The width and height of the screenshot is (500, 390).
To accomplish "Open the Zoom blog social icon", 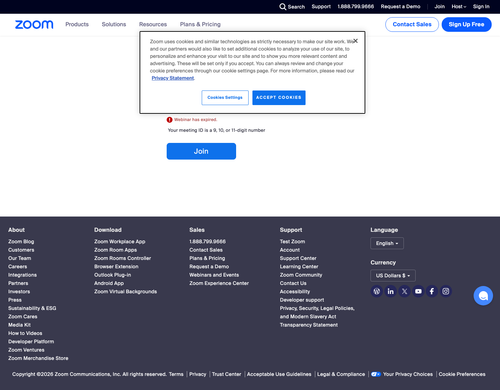I will (x=377, y=291).
